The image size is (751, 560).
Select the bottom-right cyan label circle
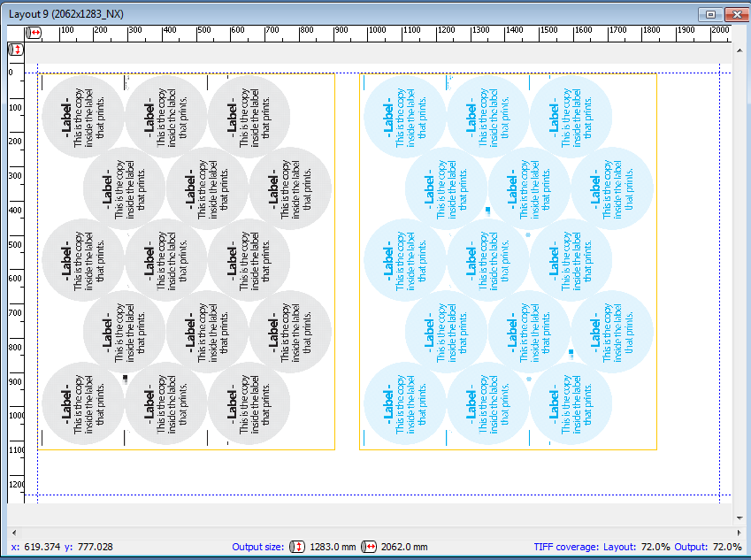[571, 403]
